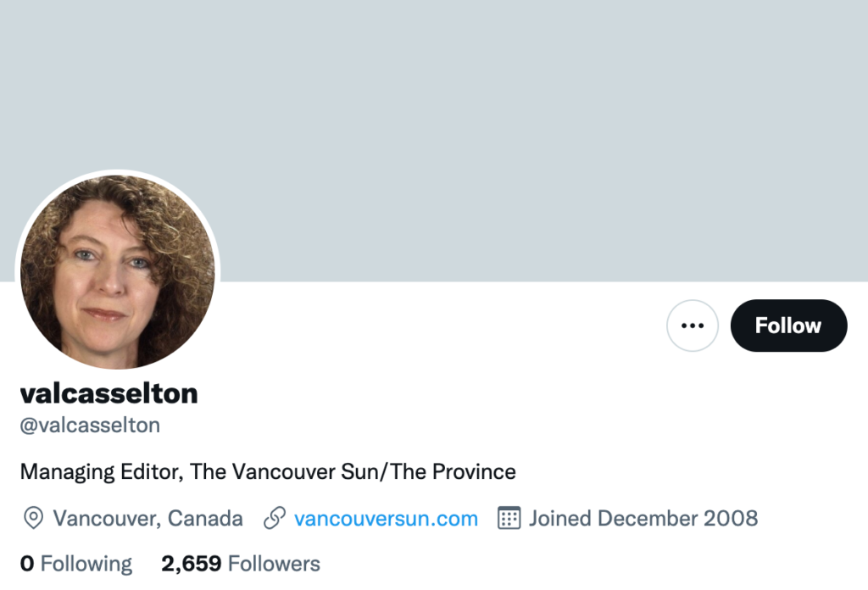Open the three-dot more options menu

click(x=693, y=326)
